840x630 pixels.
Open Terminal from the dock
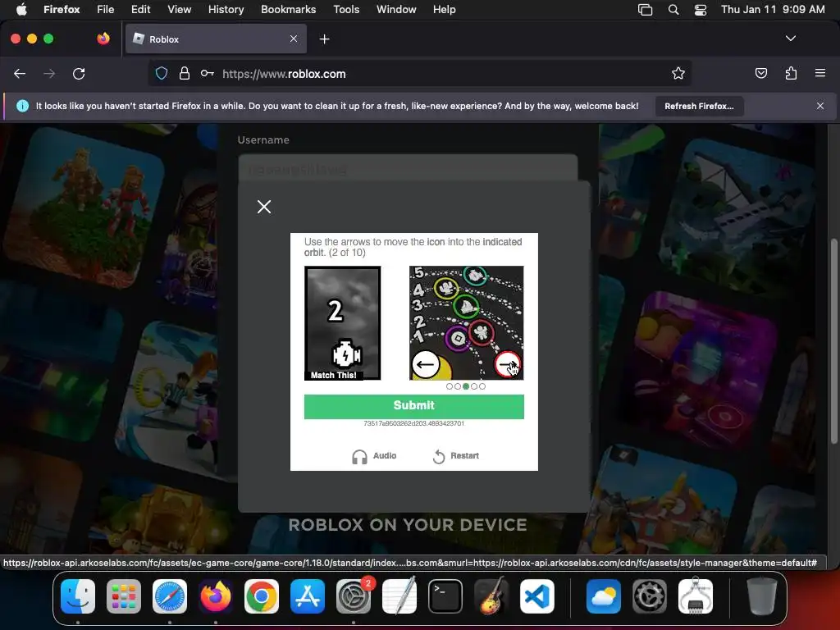445,596
